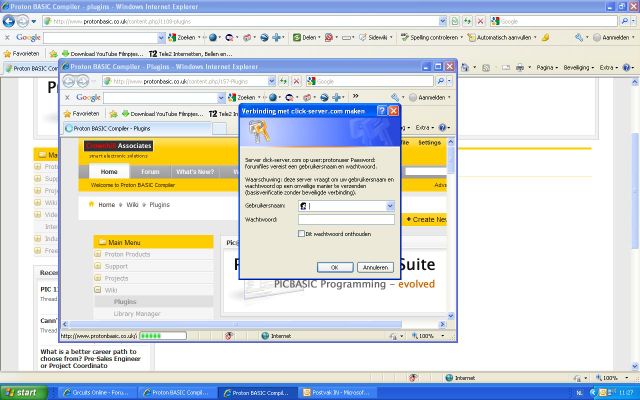Click Back button in front Internet Explorer window

point(69,81)
